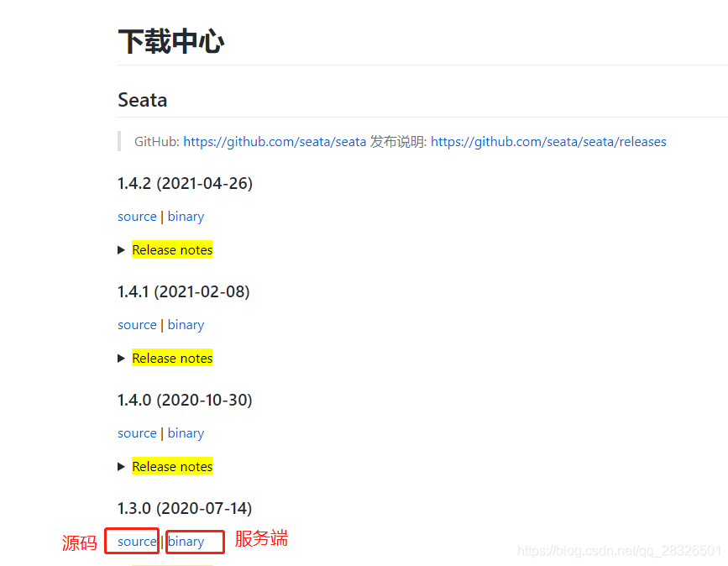
Task: Download source for version 1.4.2
Action: click(x=137, y=217)
